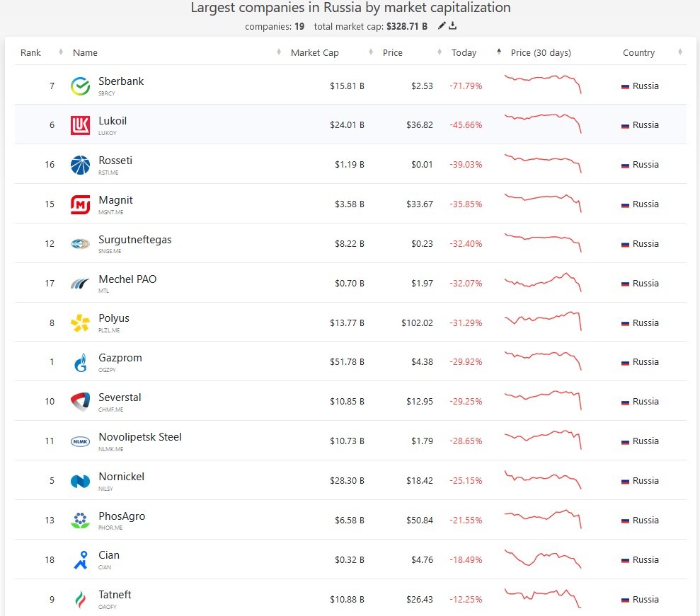This screenshot has width=700, height=616.
Task: Click the Name column header label
Action: coord(85,52)
